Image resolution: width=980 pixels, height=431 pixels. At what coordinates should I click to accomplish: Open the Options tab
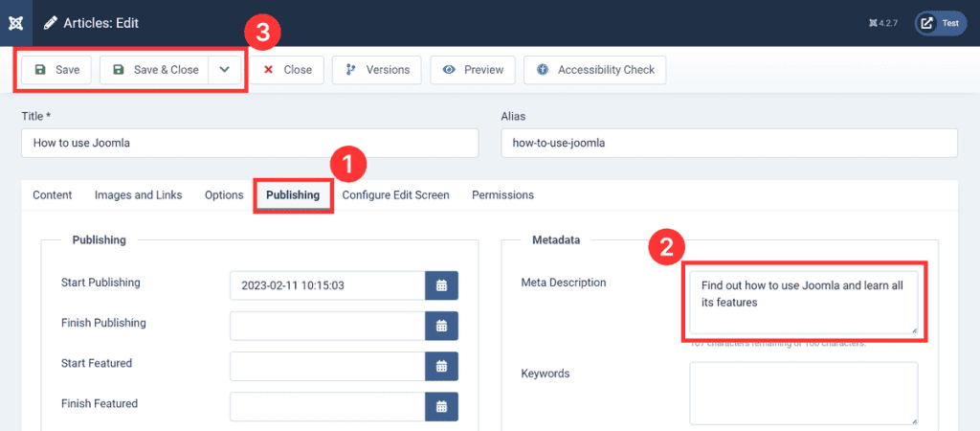tap(224, 195)
